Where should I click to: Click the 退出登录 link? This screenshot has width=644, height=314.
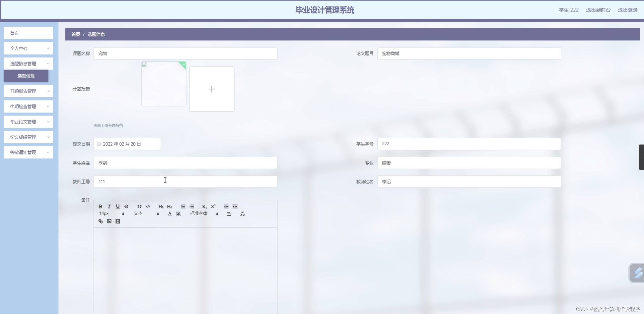tap(627, 10)
